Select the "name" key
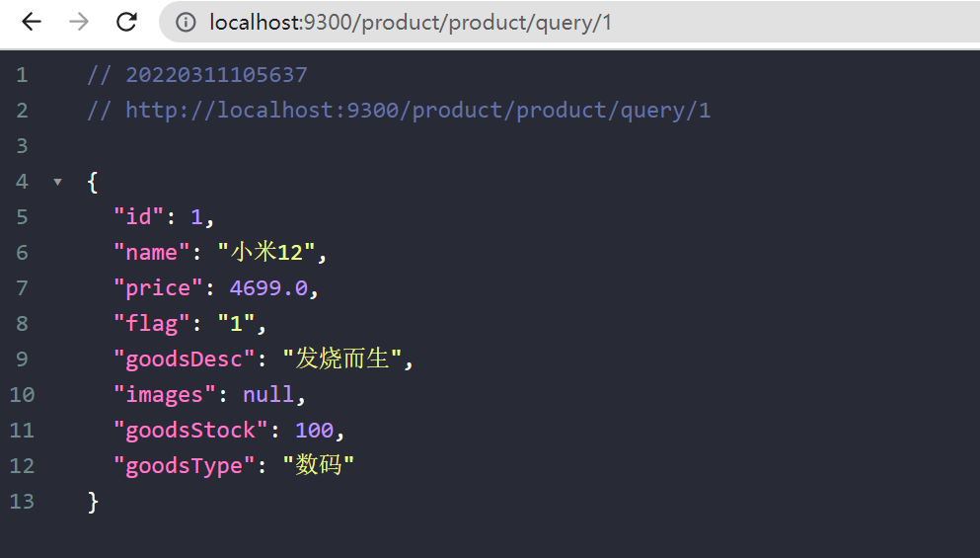Screen dimensions: 980x558 pyautogui.click(x=151, y=253)
